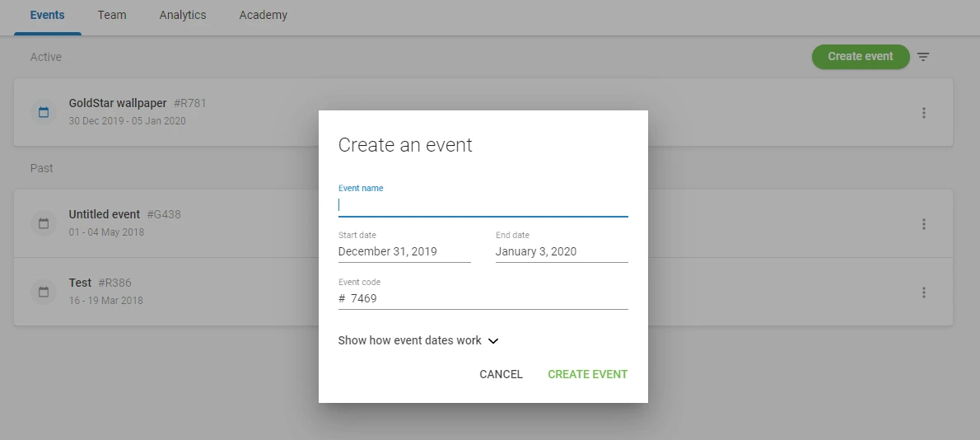This screenshot has width=980, height=440.
Task: Open the events filter icon
Action: pos(923,57)
